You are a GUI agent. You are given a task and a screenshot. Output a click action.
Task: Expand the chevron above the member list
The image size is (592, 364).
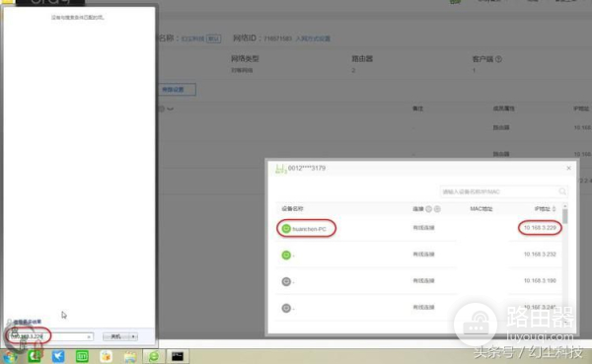171,109
